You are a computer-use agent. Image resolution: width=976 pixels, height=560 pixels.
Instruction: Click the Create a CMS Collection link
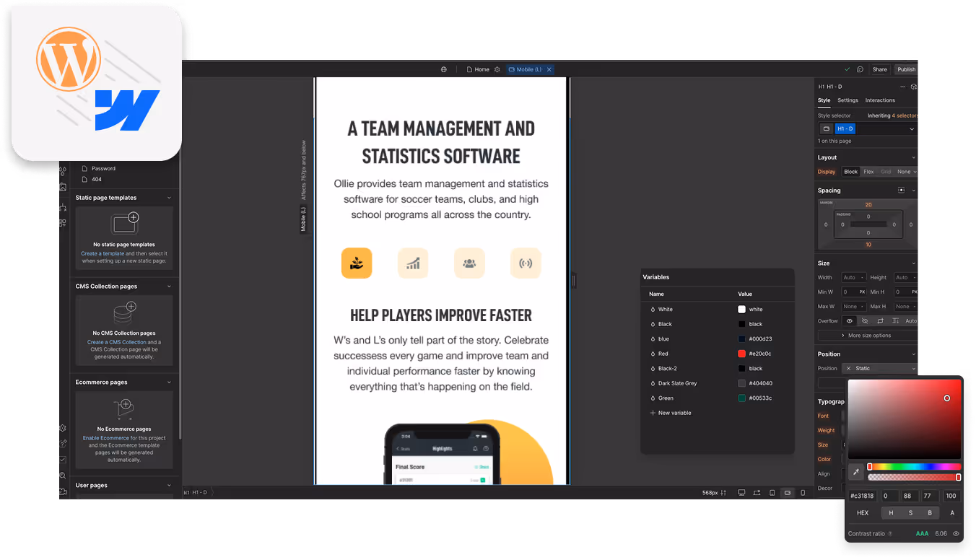[117, 342]
